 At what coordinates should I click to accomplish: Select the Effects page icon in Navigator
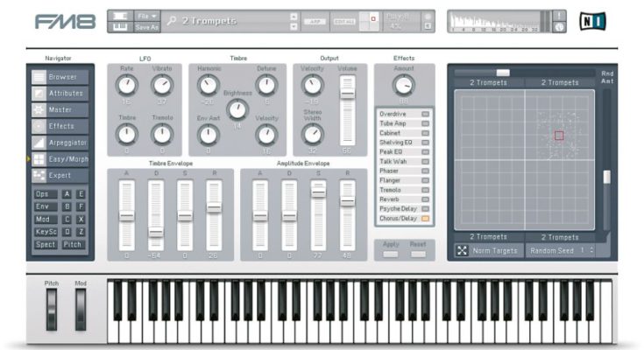pos(39,126)
